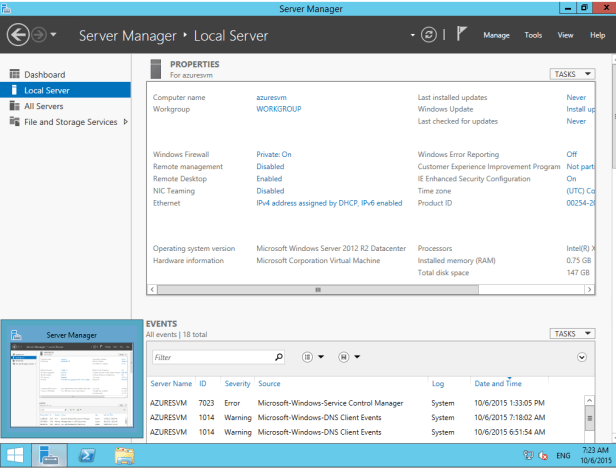
Task: Expand File and Storage Services
Action: pyautogui.click(x=125, y=122)
